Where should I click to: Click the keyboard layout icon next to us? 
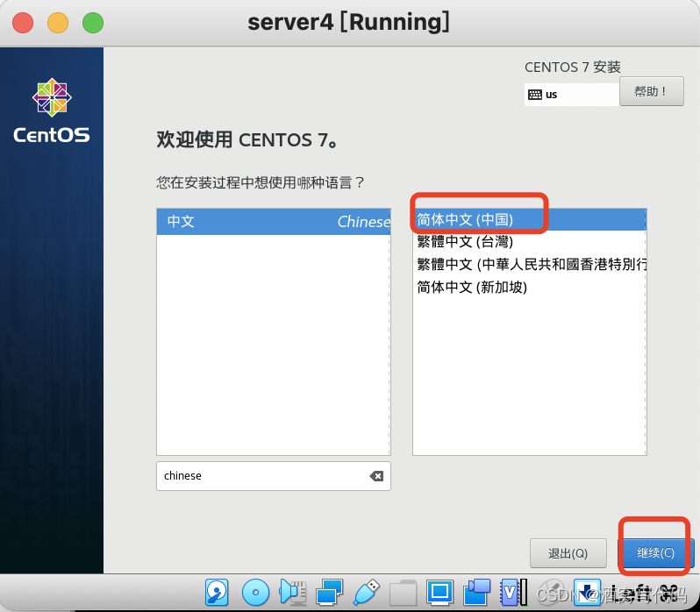pyautogui.click(x=534, y=95)
